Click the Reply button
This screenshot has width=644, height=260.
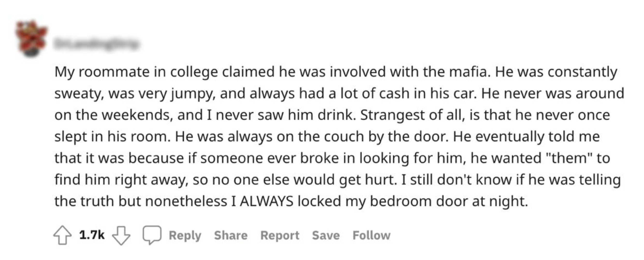click(x=185, y=235)
